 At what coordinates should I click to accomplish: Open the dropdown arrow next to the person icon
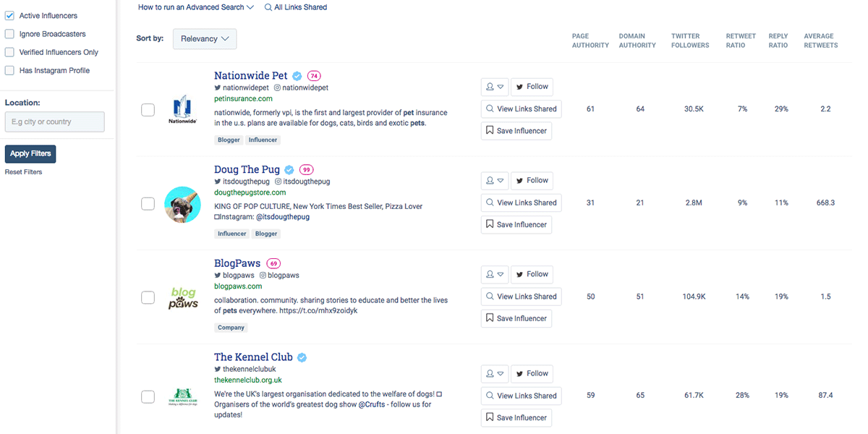coord(501,86)
